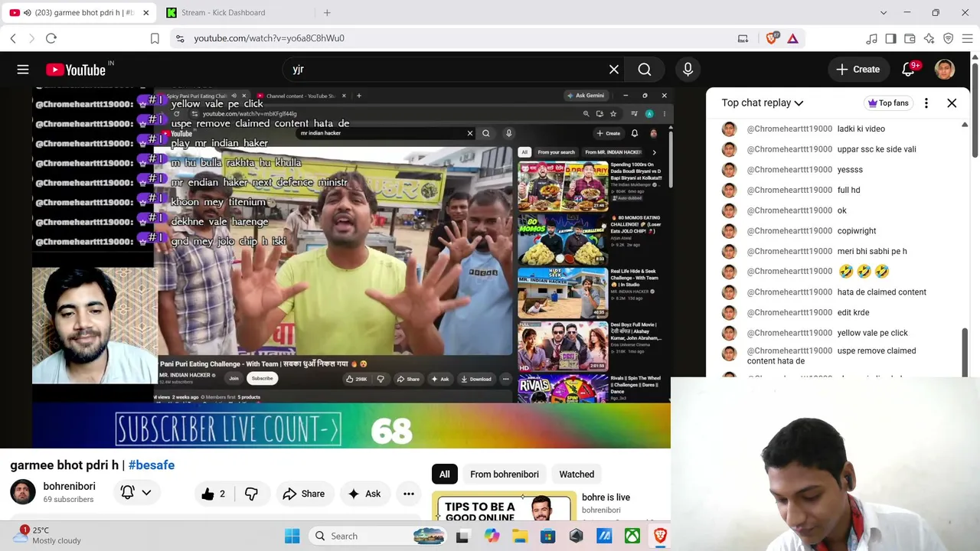The image size is (980, 551).
Task: Like the video with thumbs up
Action: tap(212, 494)
